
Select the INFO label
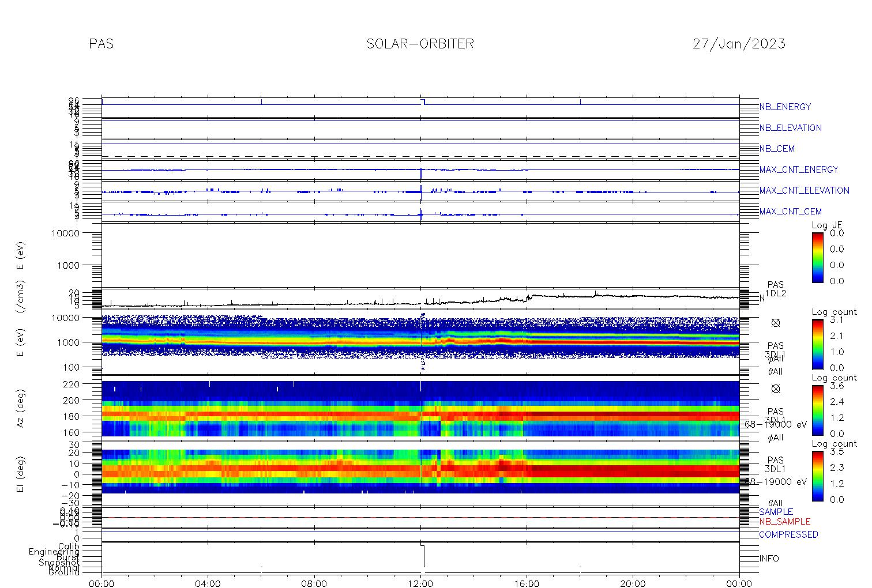tap(769, 559)
